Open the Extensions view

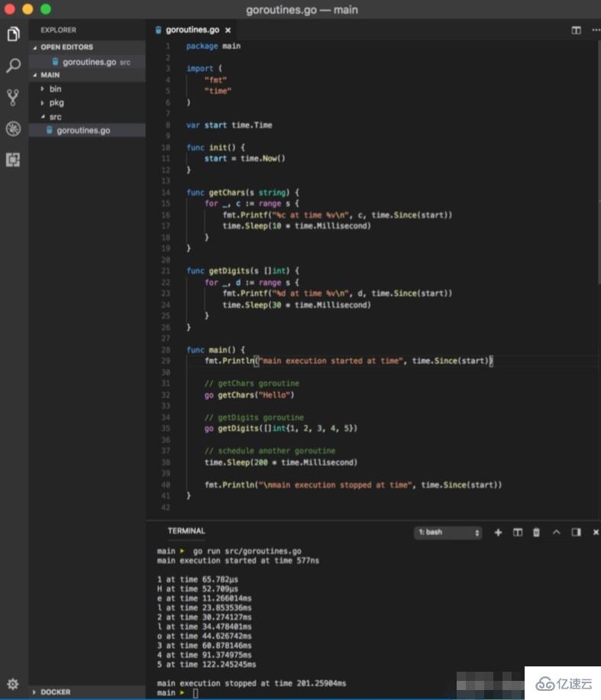coord(13,160)
